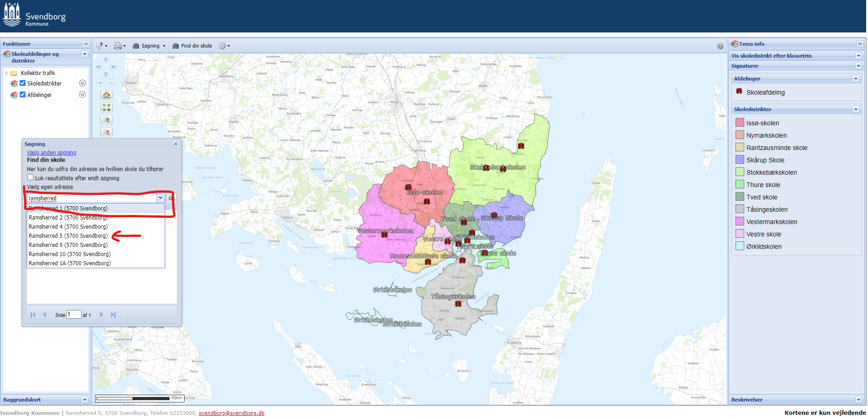Select the zoom-out magnifier tool

point(106,132)
